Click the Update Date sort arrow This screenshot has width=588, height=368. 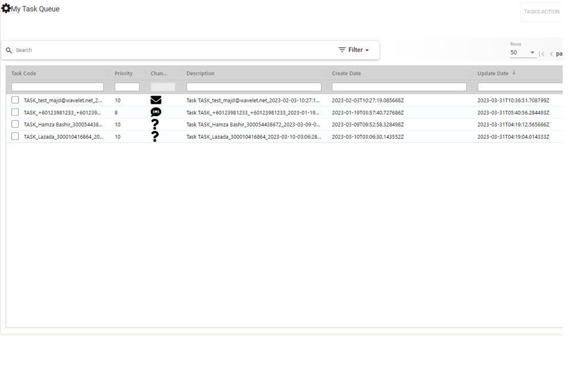pyautogui.click(x=514, y=73)
